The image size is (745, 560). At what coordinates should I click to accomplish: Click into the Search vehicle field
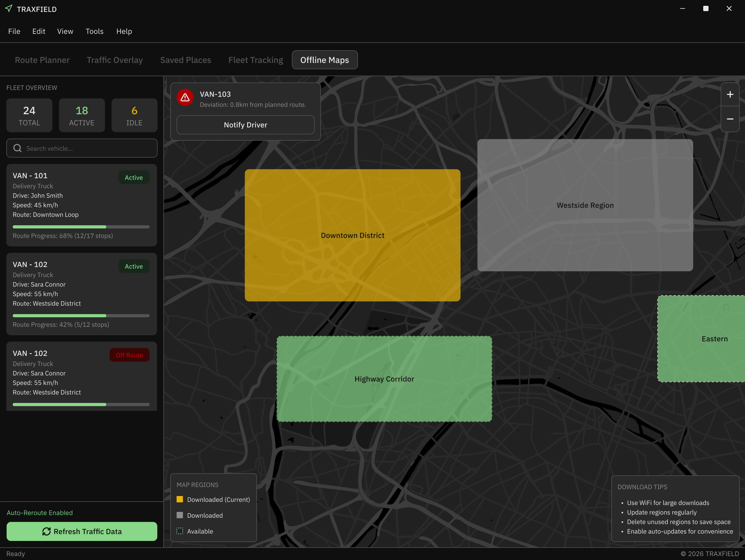pyautogui.click(x=88, y=148)
